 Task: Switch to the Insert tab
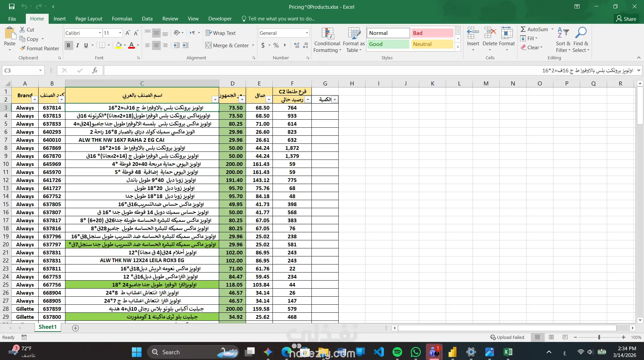(x=59, y=19)
